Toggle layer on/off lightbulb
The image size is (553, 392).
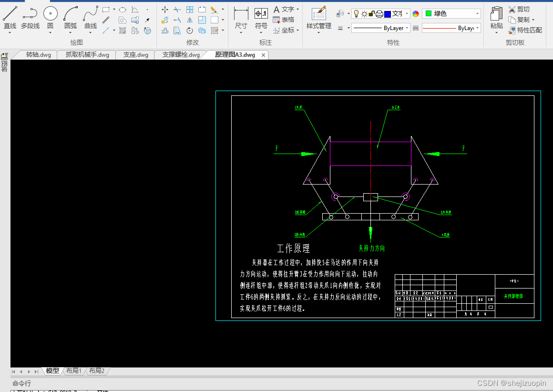point(356,14)
